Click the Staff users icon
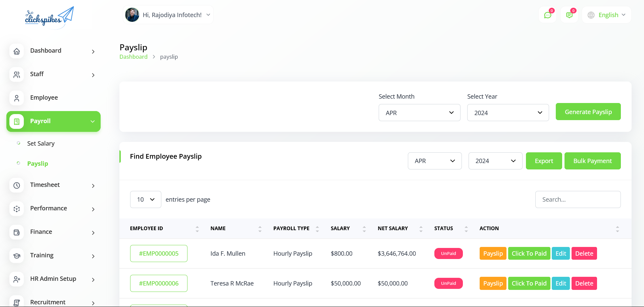Screen dimensions: 644x307 17,74
